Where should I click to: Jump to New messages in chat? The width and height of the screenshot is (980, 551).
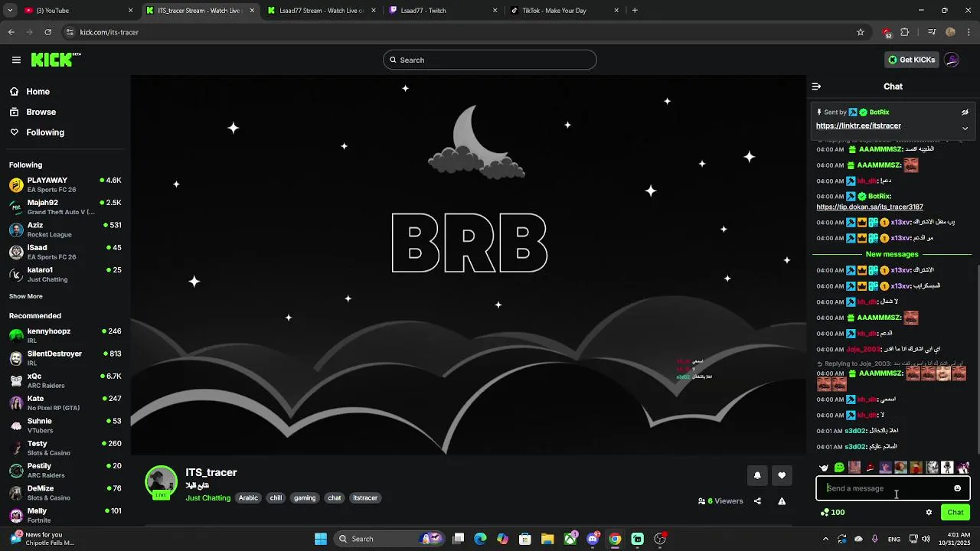[892, 254]
